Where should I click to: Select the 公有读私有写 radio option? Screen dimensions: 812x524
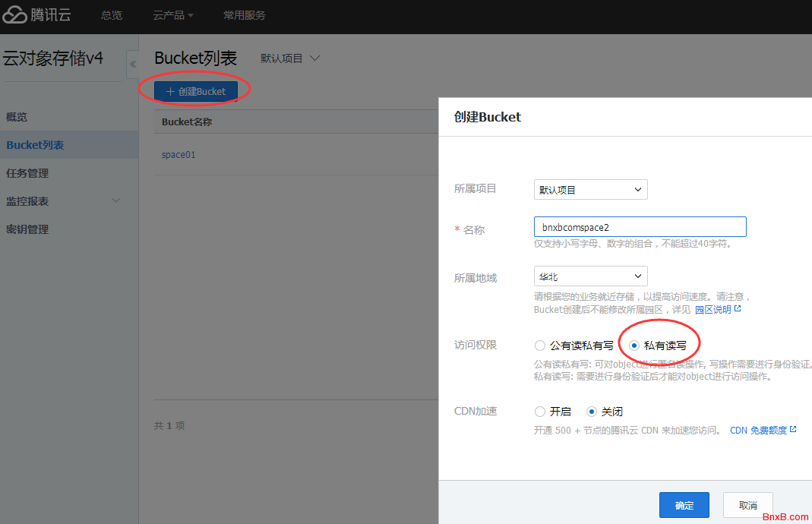[x=540, y=346]
